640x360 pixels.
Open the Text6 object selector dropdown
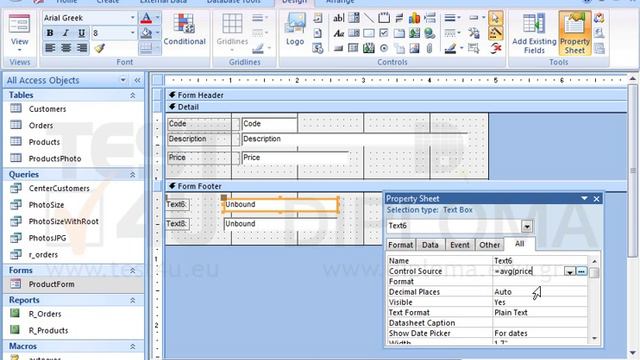coord(527,226)
